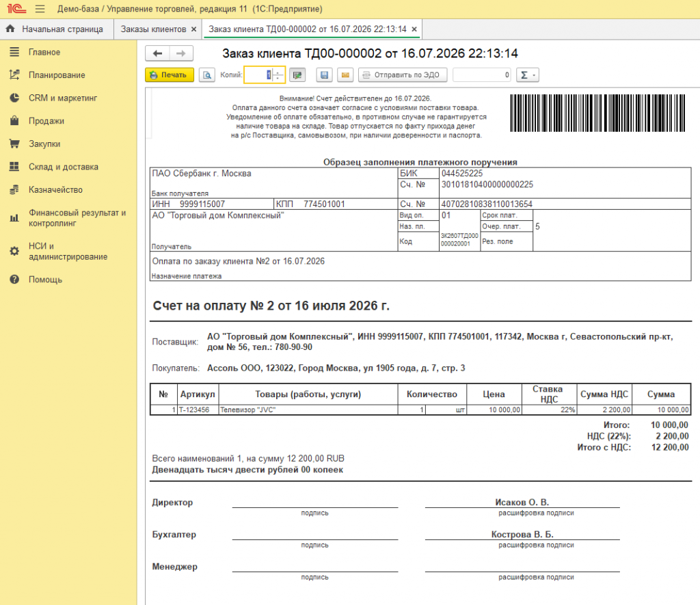
Task: Open the Помощь section
Action: [x=45, y=280]
